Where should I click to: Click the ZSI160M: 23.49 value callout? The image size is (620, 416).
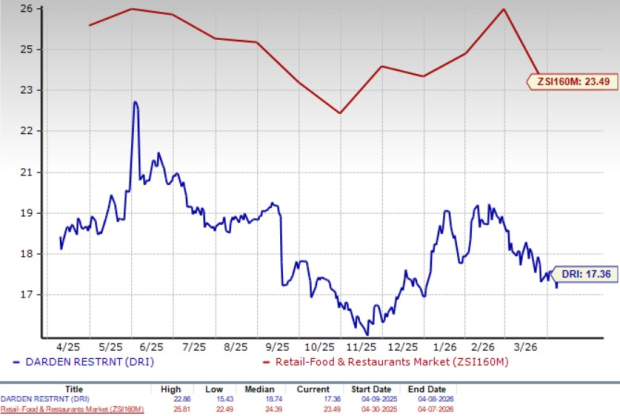(570, 81)
